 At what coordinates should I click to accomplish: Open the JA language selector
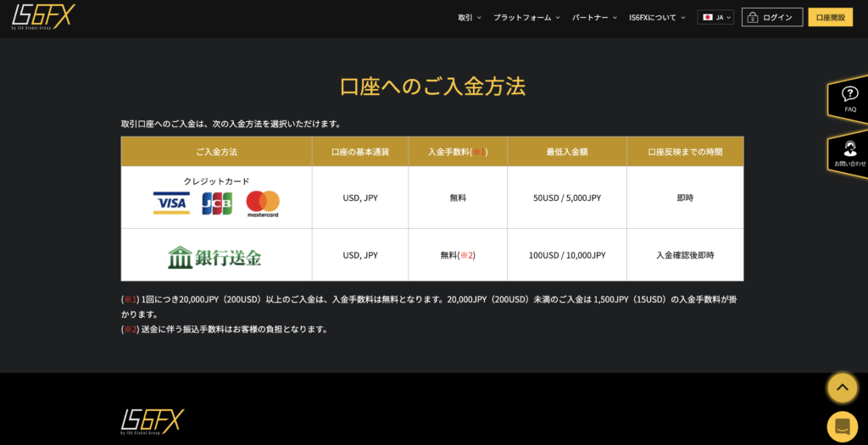tap(715, 17)
